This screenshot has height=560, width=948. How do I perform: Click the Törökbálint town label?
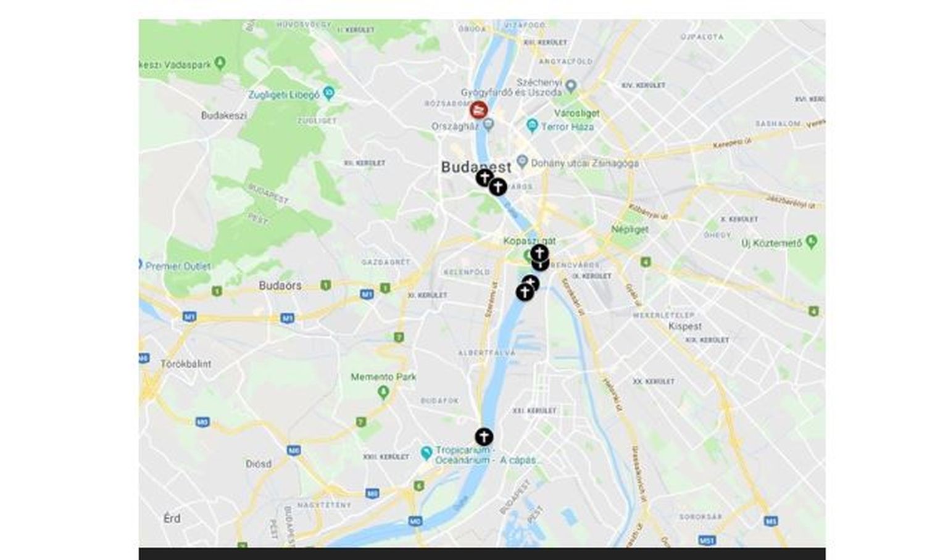point(186,364)
